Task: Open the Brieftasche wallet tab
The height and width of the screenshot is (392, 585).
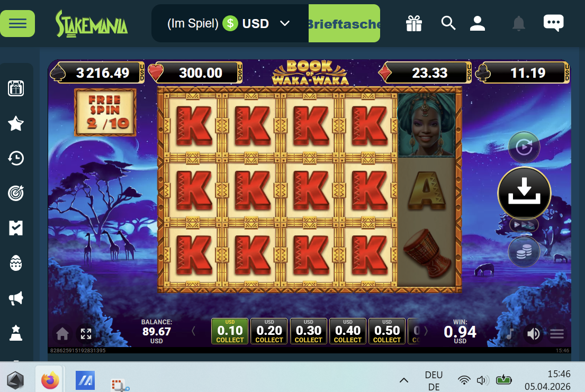Action: [344, 23]
